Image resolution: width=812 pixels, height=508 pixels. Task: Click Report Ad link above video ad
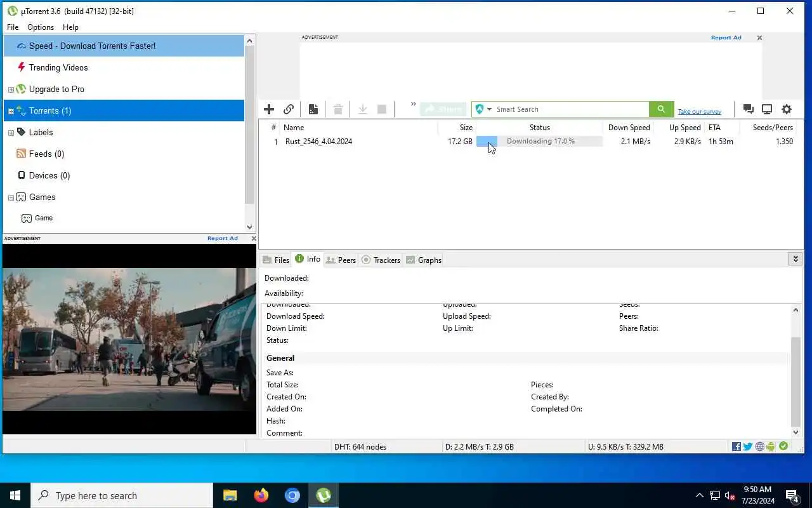[222, 238]
